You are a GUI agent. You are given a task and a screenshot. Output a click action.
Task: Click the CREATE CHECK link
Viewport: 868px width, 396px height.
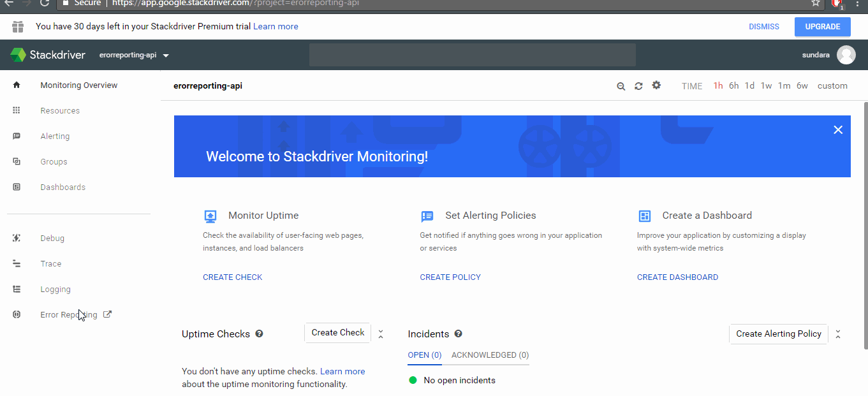233,277
